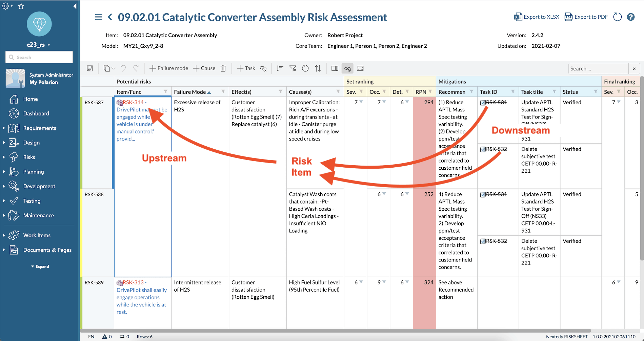This screenshot has width=644, height=341.
Task: Add a new Task
Action: (x=246, y=68)
